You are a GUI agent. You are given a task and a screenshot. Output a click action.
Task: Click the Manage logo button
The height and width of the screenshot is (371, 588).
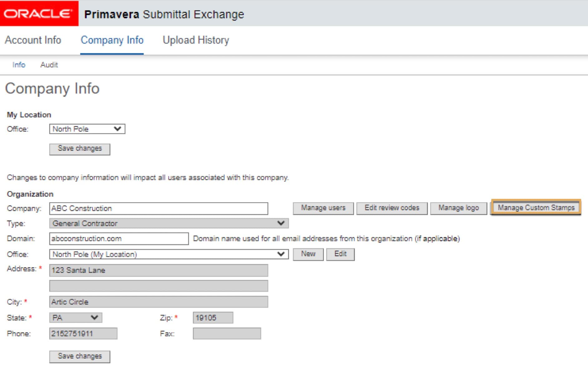click(x=458, y=208)
